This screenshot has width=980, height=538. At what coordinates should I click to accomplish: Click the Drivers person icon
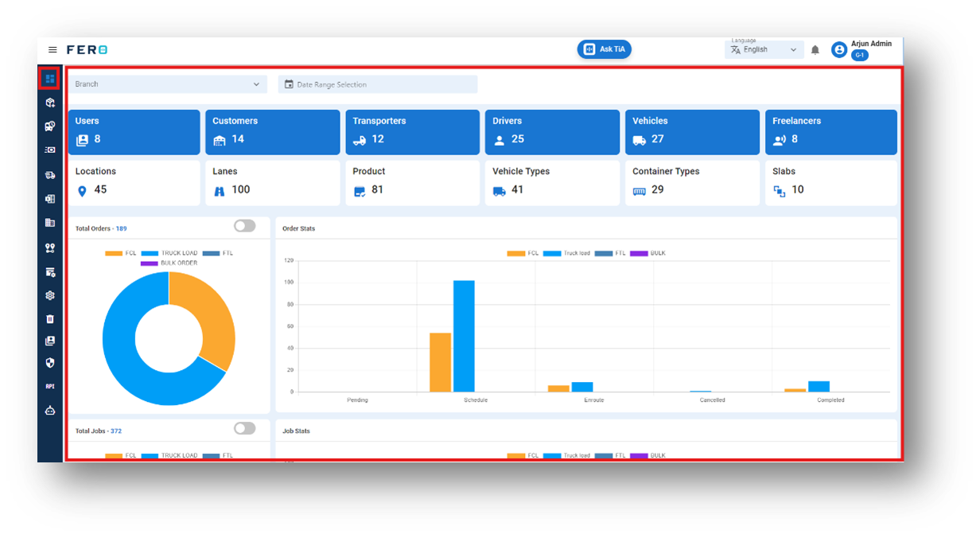click(500, 141)
